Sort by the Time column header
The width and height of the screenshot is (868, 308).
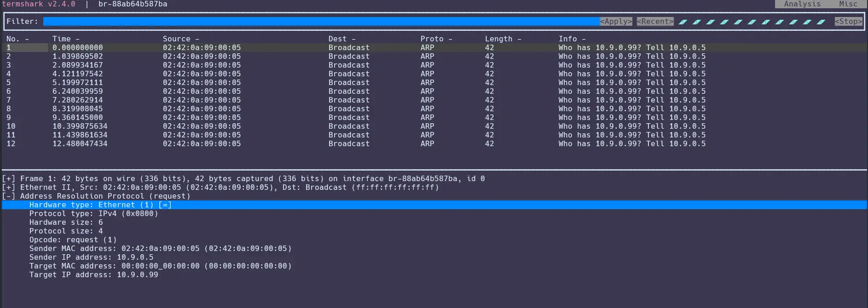(x=66, y=39)
